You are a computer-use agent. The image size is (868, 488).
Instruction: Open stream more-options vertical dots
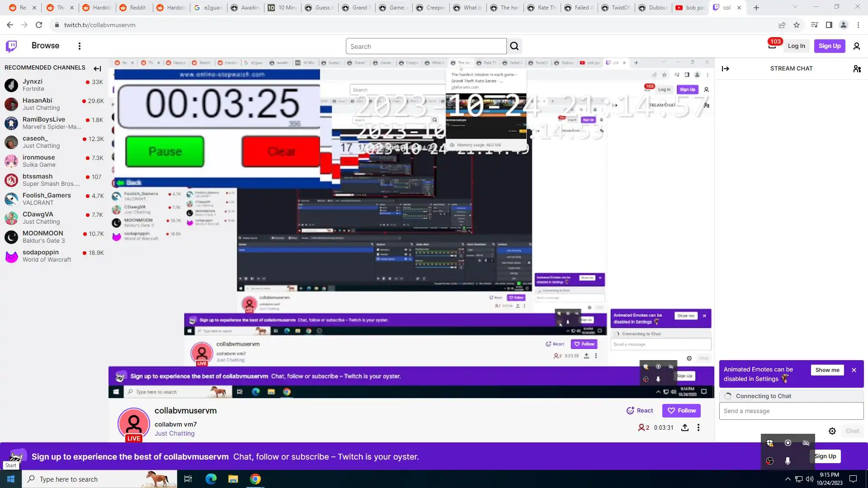(x=698, y=427)
